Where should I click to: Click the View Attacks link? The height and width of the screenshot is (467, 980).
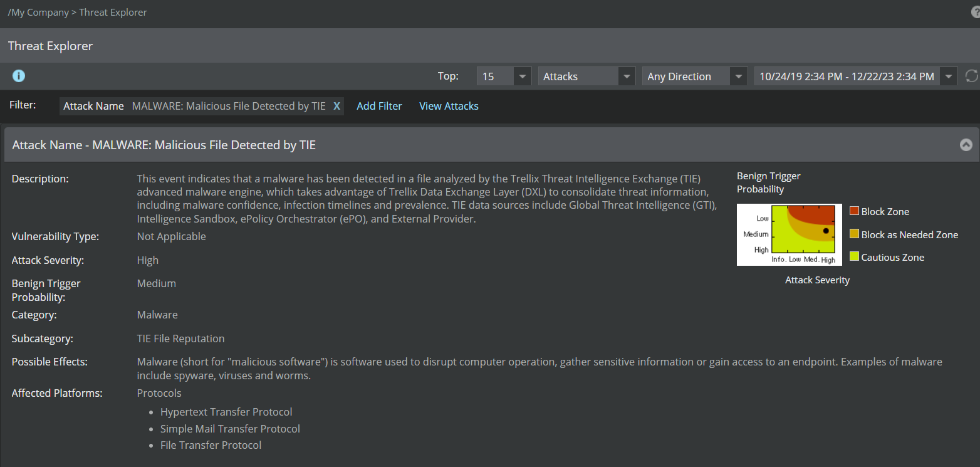(449, 106)
